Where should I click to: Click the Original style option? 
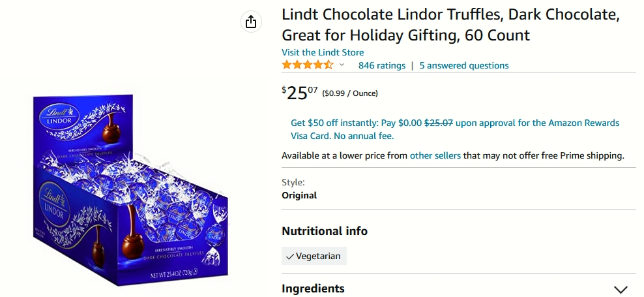point(299,195)
